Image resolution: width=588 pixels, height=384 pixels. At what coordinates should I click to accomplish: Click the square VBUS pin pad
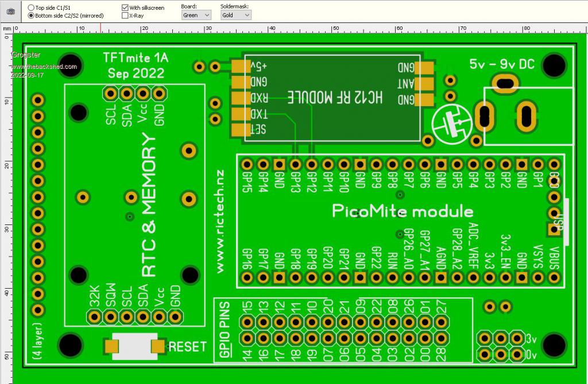coord(554,278)
